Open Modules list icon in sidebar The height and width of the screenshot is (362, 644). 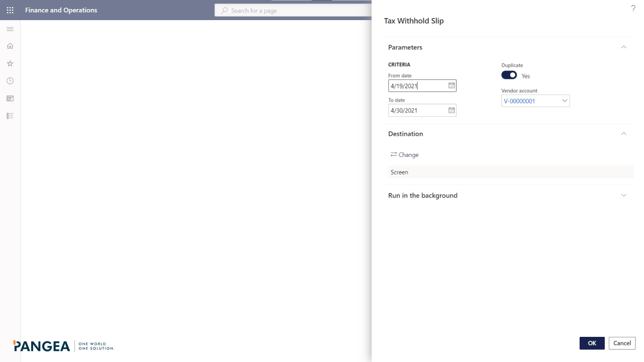point(10,116)
